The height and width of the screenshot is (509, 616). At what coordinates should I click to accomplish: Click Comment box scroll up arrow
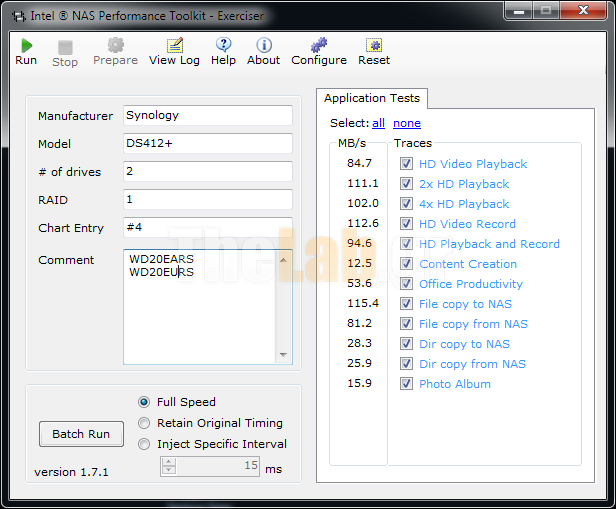point(283,260)
